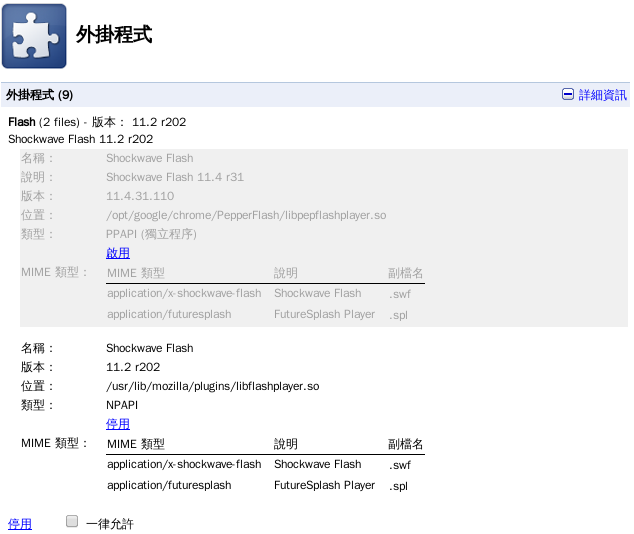Click the black application/x-shockwave-flash cell
634x534 pixels.
pos(184,464)
